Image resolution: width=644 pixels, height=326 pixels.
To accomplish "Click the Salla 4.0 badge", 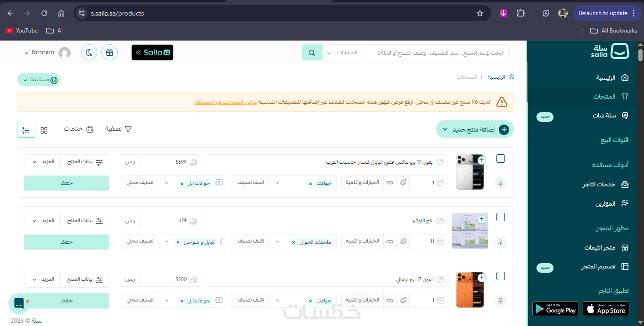I will point(152,52).
